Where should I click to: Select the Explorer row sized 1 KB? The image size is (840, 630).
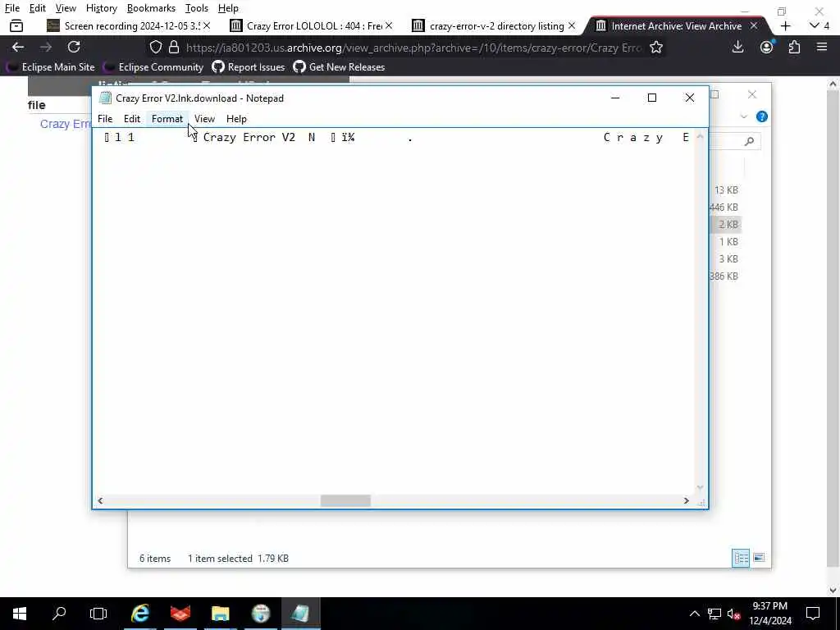click(726, 242)
